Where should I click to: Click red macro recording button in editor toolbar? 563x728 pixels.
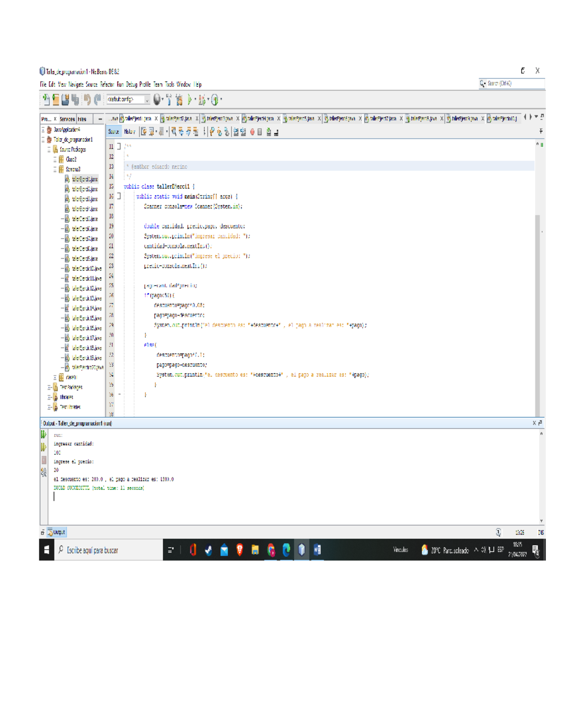pyautogui.click(x=252, y=132)
